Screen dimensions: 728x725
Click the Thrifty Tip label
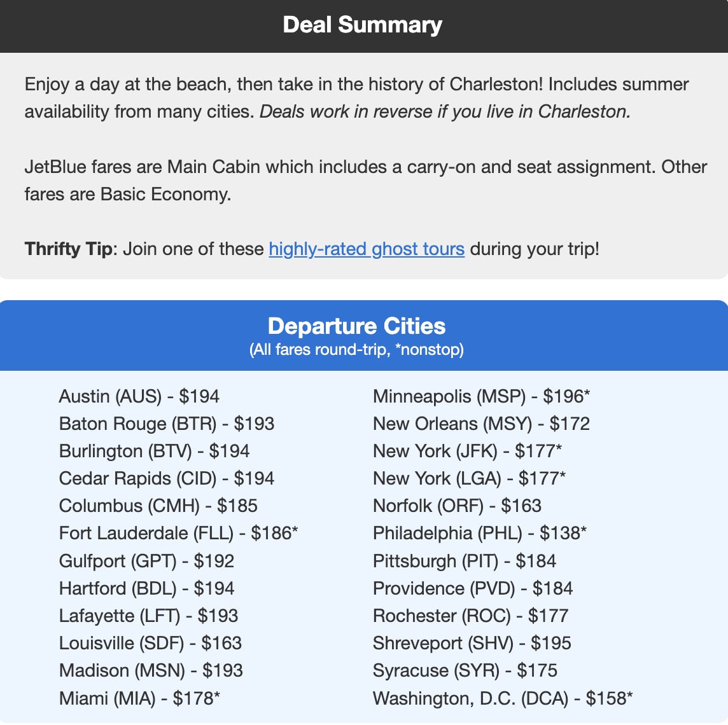click(68, 248)
